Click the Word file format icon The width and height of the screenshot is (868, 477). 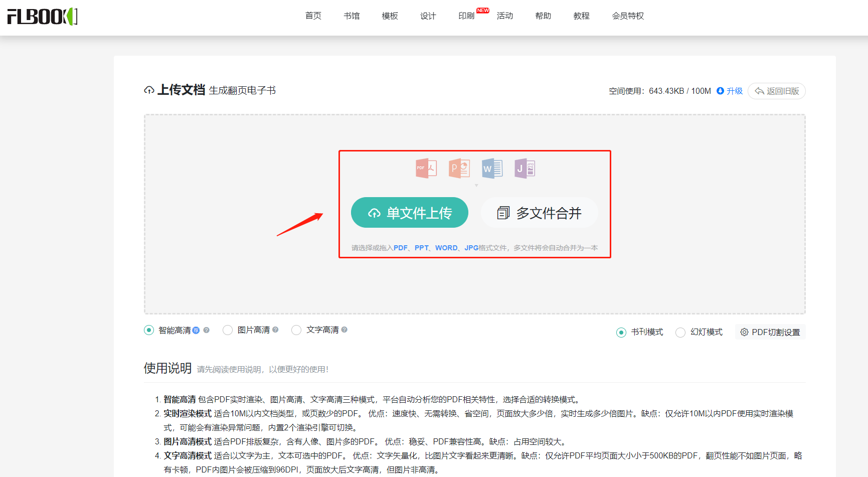[x=492, y=169]
